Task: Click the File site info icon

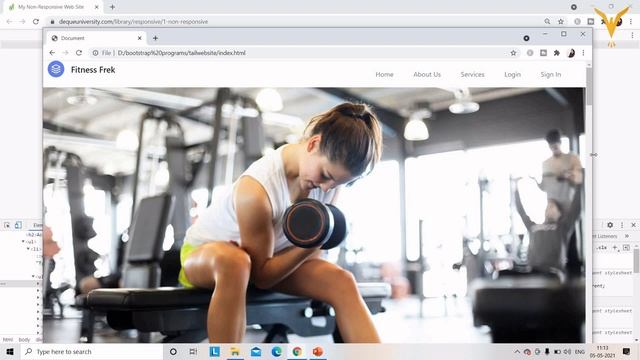Action: pyautogui.click(x=95, y=53)
